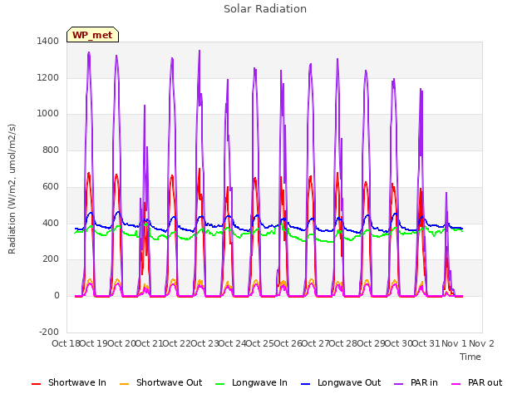Screen dimensions: 532x399
Task: Click the Time x-axis label
Action: coord(470,357)
